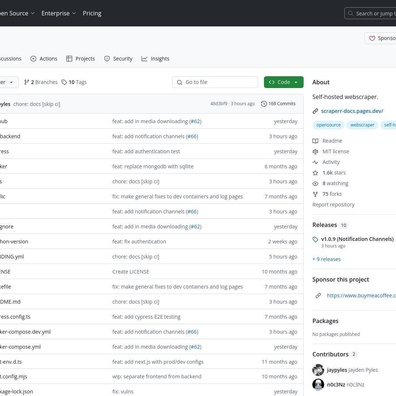Open commit 'Create LICENSE'
The height and width of the screenshot is (396, 396).
point(131,272)
